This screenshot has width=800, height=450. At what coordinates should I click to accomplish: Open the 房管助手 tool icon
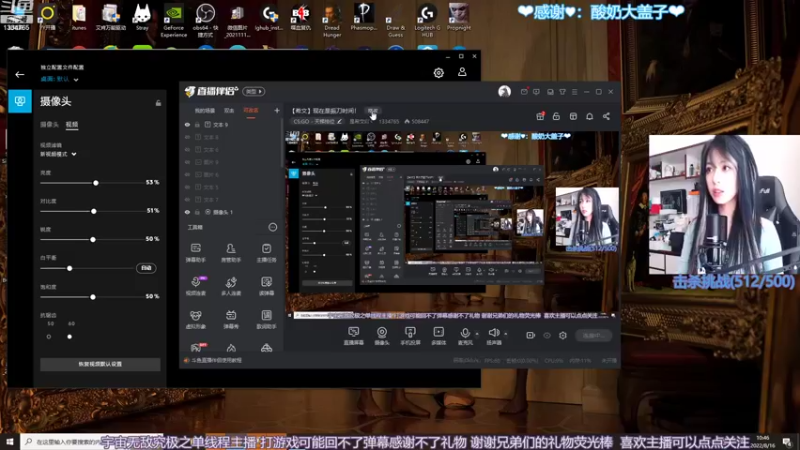pyautogui.click(x=231, y=252)
